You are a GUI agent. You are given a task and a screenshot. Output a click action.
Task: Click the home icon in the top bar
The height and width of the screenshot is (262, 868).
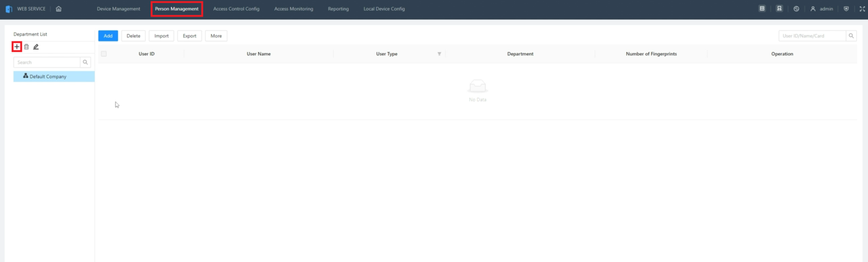pyautogui.click(x=58, y=9)
